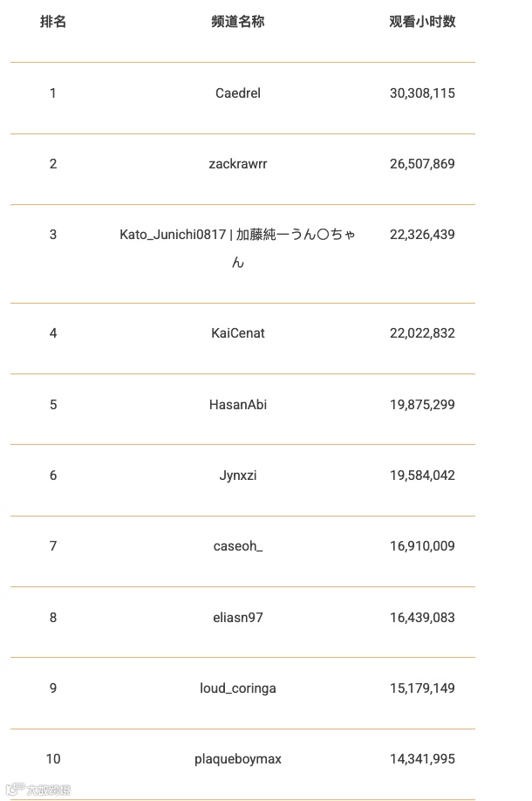
Task: Click the 观看小时数 column header
Action: coord(422,22)
